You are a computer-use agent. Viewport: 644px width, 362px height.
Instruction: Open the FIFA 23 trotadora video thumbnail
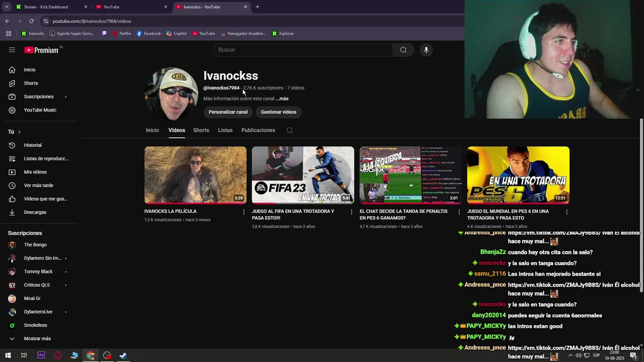point(303,175)
